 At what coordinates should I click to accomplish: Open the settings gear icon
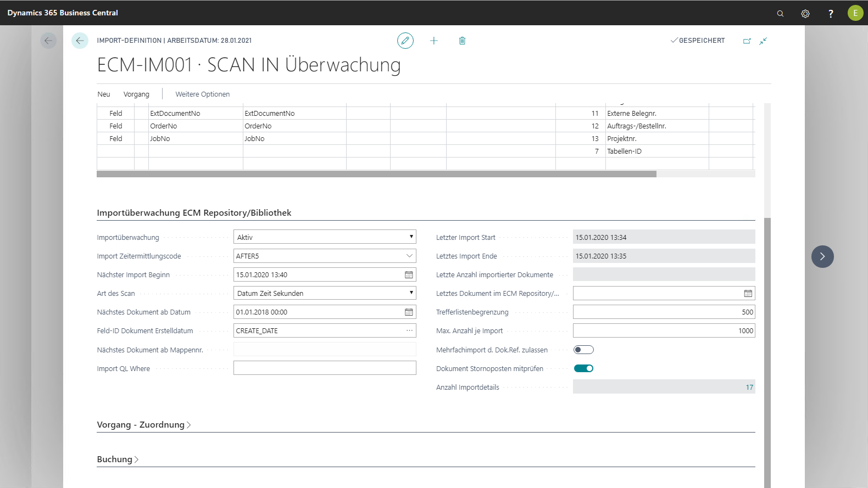(x=805, y=13)
